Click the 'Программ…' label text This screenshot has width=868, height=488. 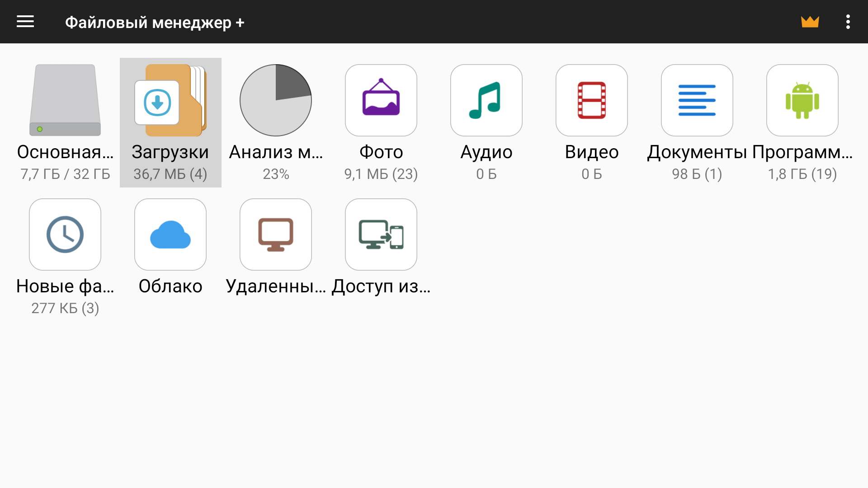[x=802, y=152]
